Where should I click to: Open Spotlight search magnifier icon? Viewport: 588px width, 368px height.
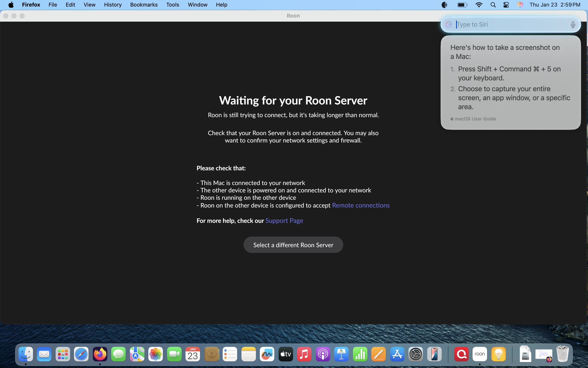[493, 5]
